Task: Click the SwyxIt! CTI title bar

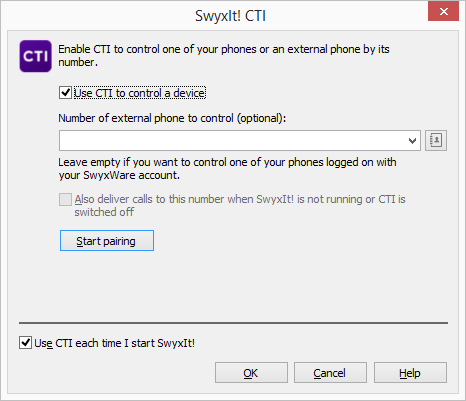Action: (230, 16)
